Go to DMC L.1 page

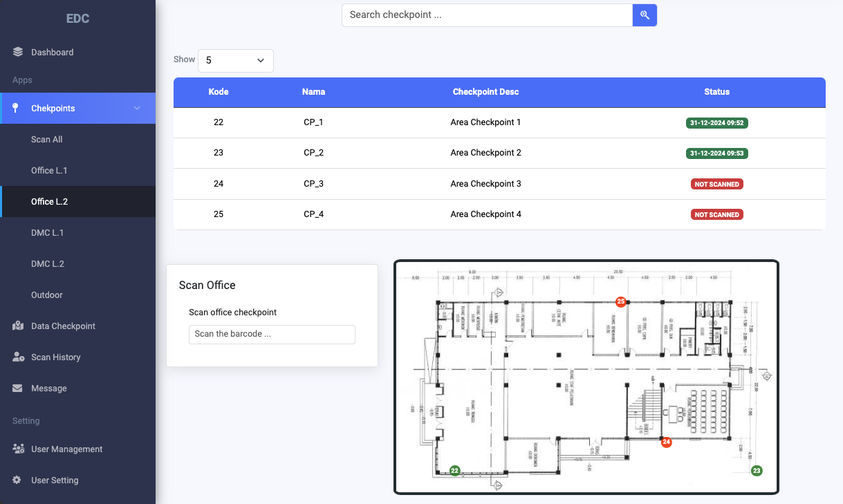pos(47,232)
